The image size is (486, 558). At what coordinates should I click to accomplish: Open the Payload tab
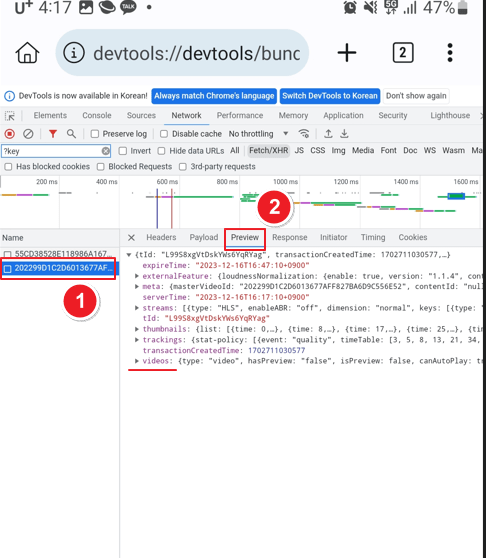tap(204, 237)
